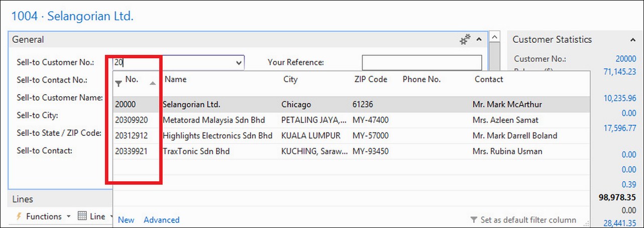
Task: Click the scroll-up arrow of General pane scrollbar
Action: (495, 37)
